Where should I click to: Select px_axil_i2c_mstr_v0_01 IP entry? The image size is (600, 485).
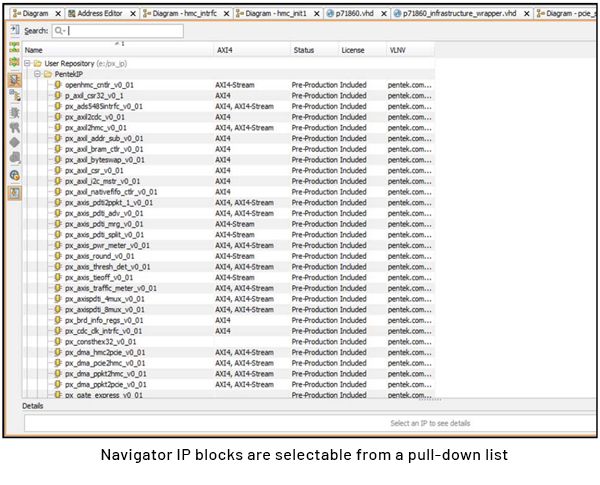(x=103, y=181)
